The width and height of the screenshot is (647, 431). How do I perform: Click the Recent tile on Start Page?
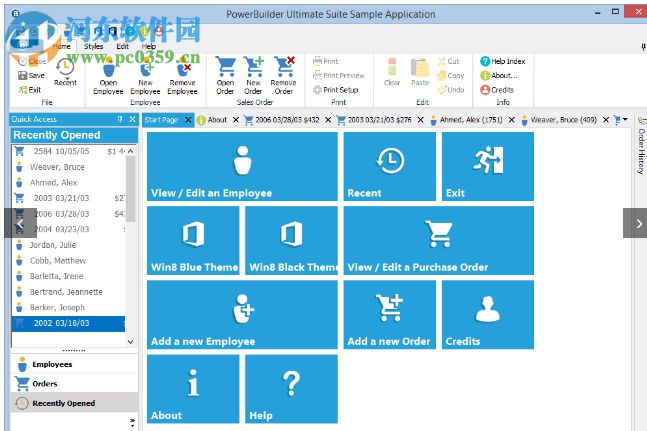pos(390,167)
